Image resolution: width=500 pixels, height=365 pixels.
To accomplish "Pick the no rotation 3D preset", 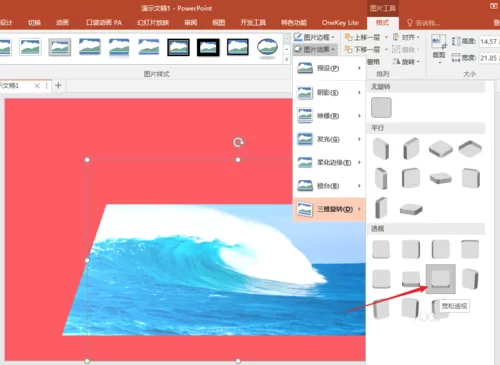I will pos(381,107).
